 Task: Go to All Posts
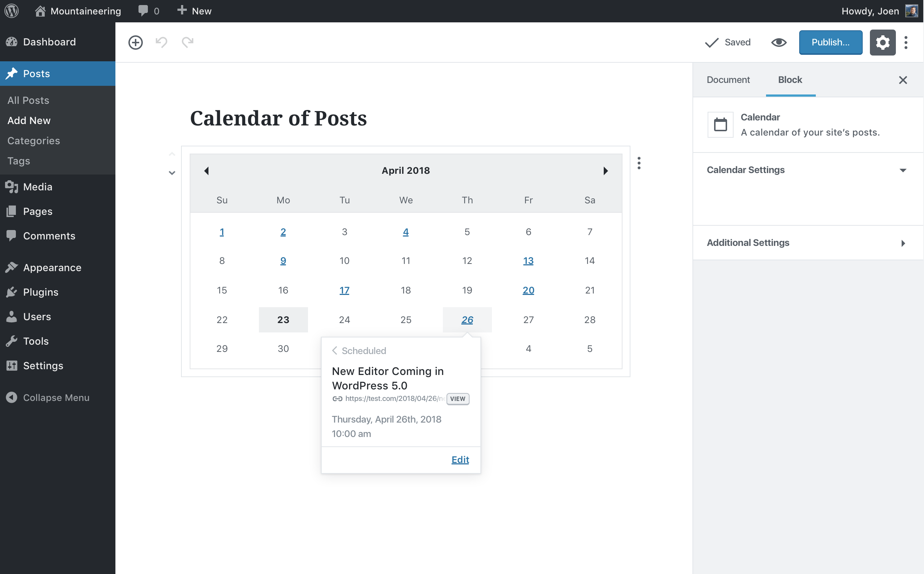(x=28, y=100)
